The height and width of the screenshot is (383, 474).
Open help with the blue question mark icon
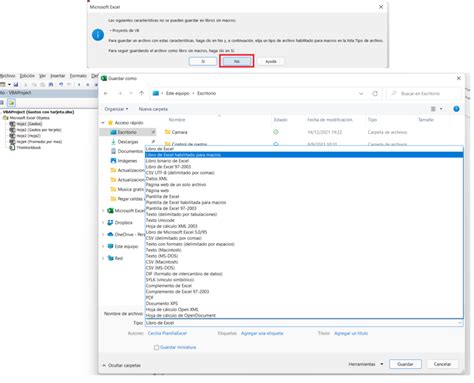coord(456,109)
